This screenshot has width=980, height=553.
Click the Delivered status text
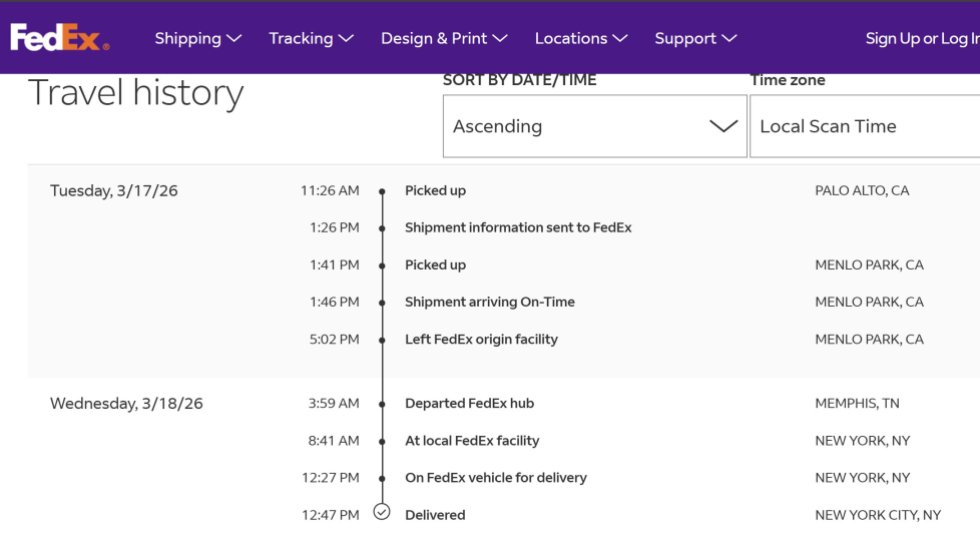tap(435, 515)
